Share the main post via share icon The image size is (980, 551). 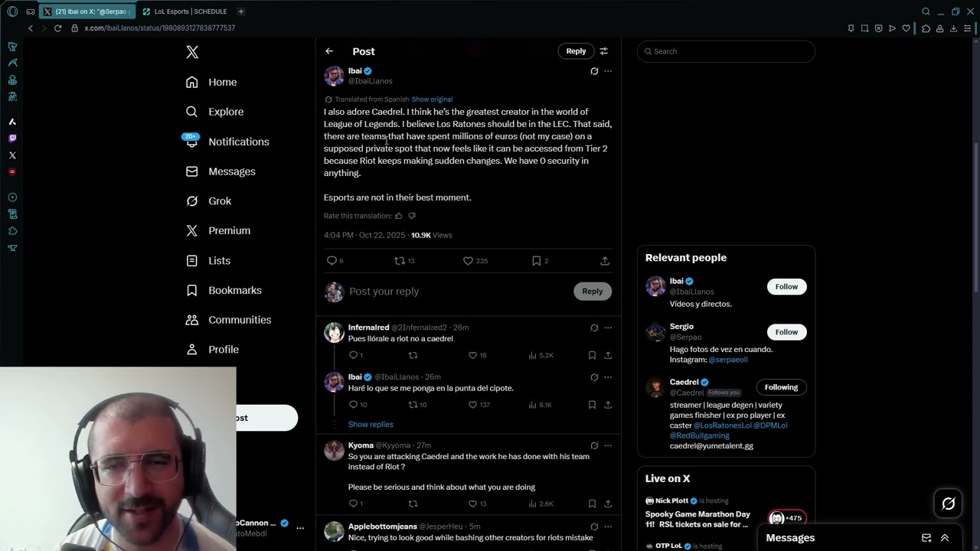click(605, 261)
